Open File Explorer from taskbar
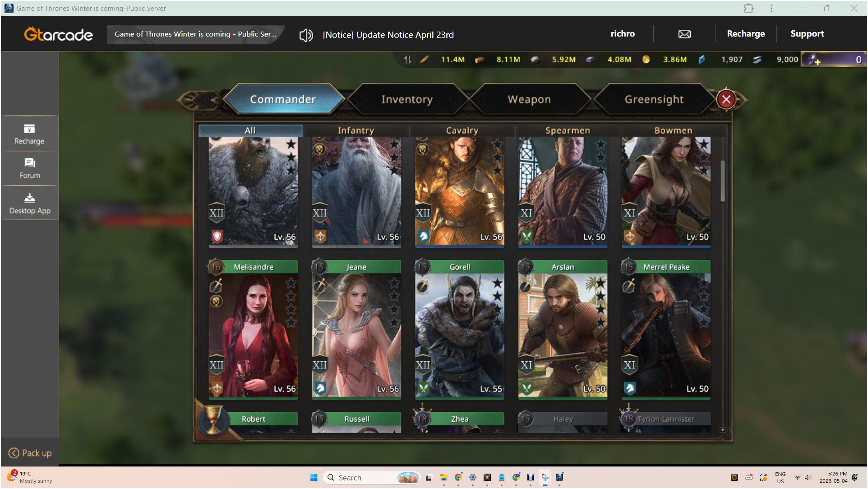Screen dimensions: 868x489 point(443,477)
